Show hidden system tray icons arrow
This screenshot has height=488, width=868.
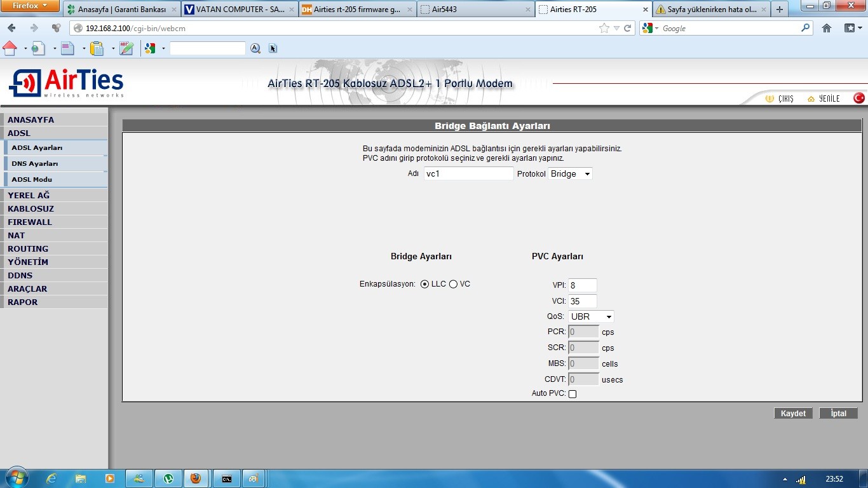point(785,479)
